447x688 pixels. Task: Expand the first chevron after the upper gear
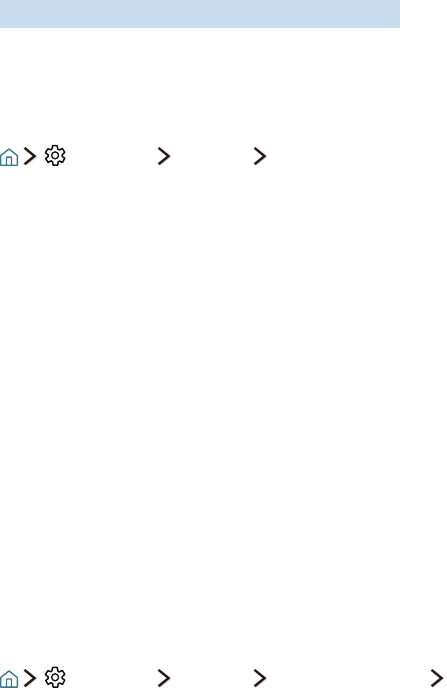[164, 156]
